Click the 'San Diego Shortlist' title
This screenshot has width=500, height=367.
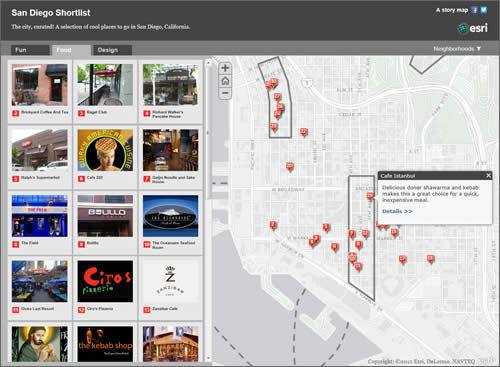point(51,13)
